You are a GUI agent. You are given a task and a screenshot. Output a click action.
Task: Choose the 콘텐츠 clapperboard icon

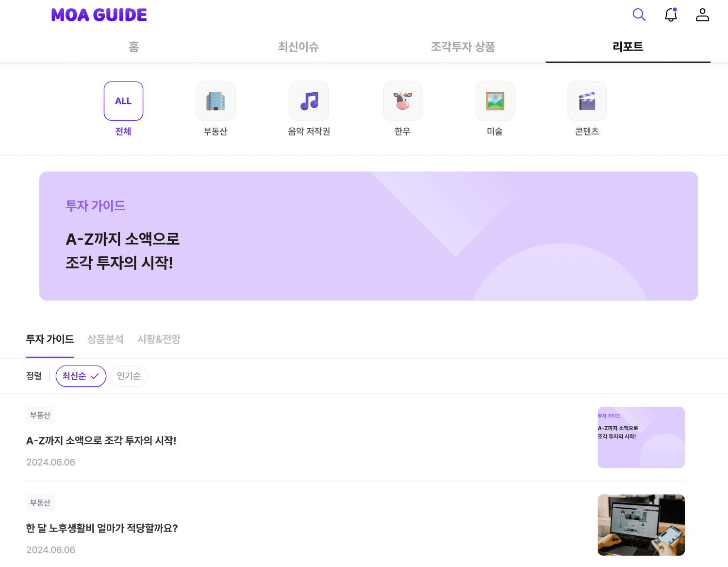(587, 101)
